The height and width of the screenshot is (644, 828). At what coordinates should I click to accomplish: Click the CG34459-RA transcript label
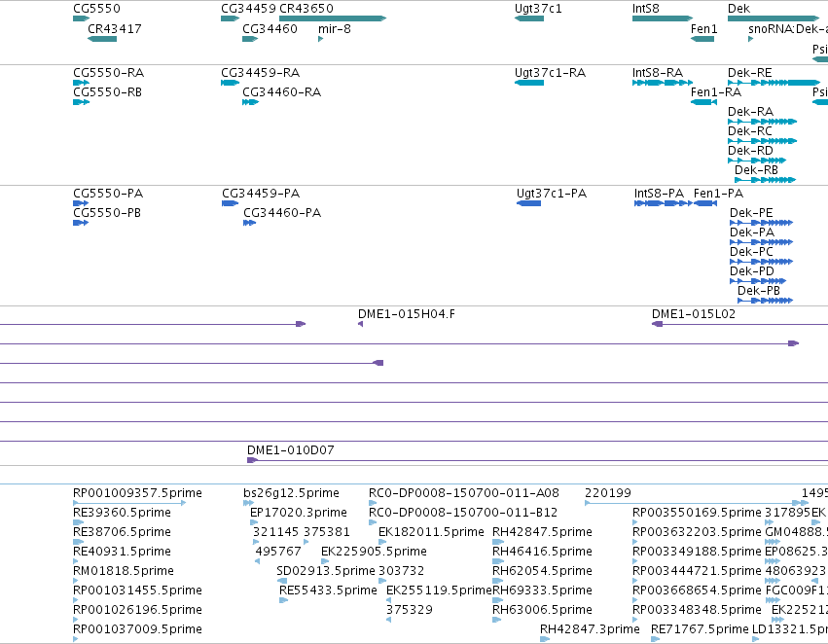tap(261, 73)
